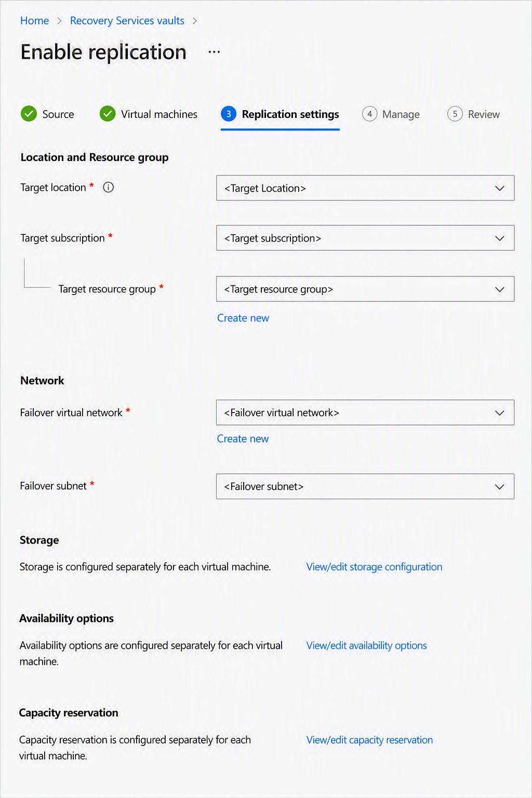Open the Failover subnet dropdown
This screenshot has width=532, height=798.
365,486
